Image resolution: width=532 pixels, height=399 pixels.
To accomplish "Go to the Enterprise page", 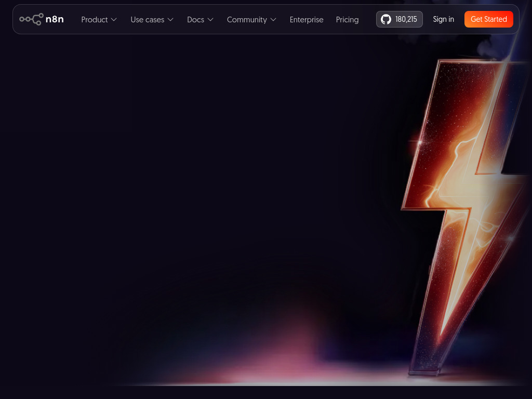I will click(x=307, y=20).
